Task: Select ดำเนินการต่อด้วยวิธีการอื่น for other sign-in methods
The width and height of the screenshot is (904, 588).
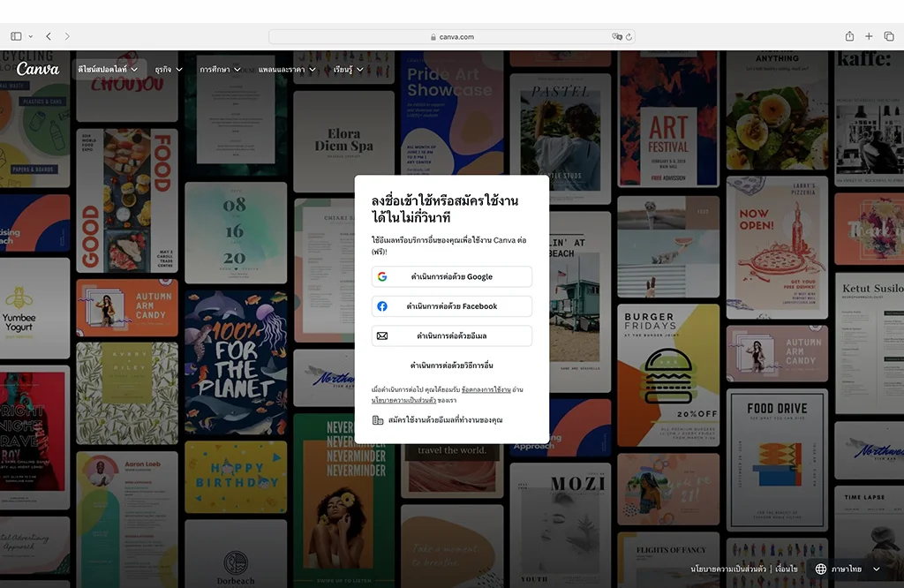Action: pos(451,366)
